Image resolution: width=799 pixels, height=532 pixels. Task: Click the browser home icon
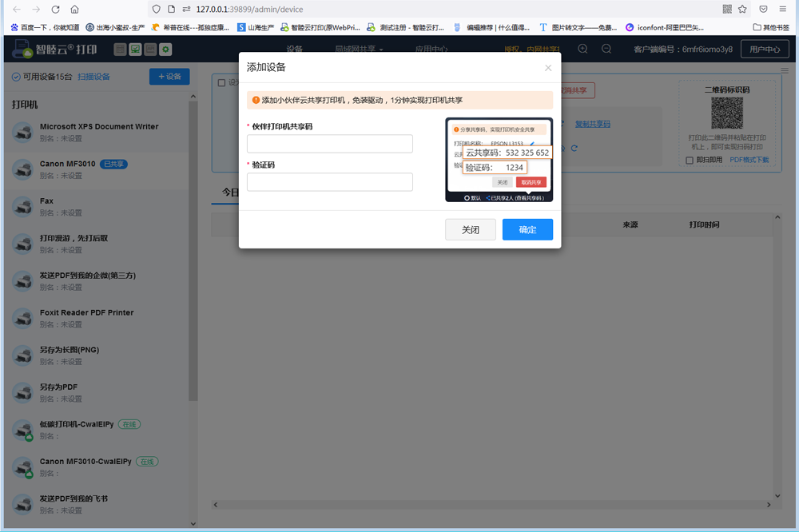pyautogui.click(x=74, y=10)
